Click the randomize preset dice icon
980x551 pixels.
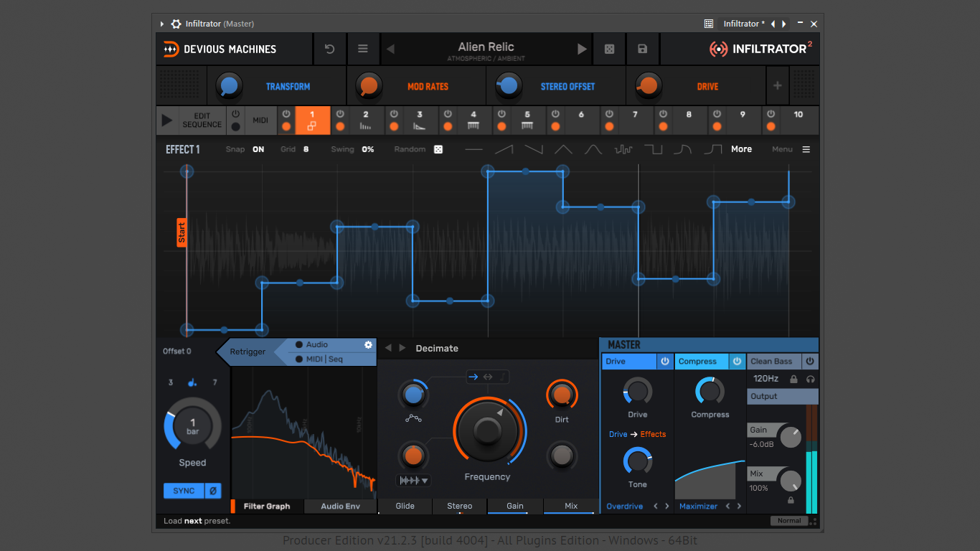[x=608, y=49]
